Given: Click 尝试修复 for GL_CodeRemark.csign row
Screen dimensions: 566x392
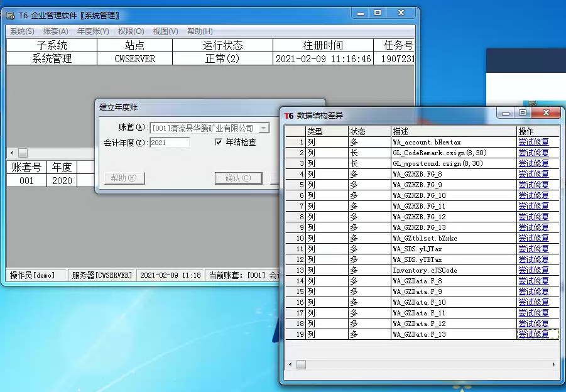Looking at the screenshot, I should coord(533,153).
